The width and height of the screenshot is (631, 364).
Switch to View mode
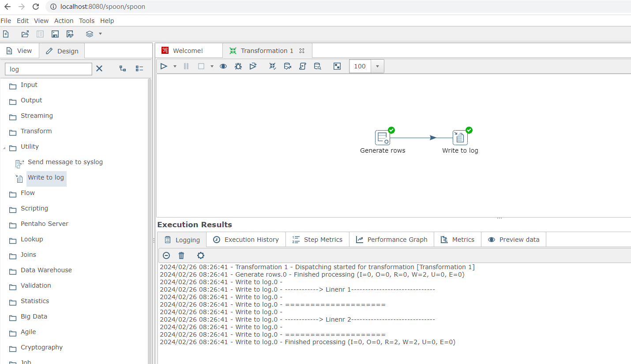click(19, 50)
